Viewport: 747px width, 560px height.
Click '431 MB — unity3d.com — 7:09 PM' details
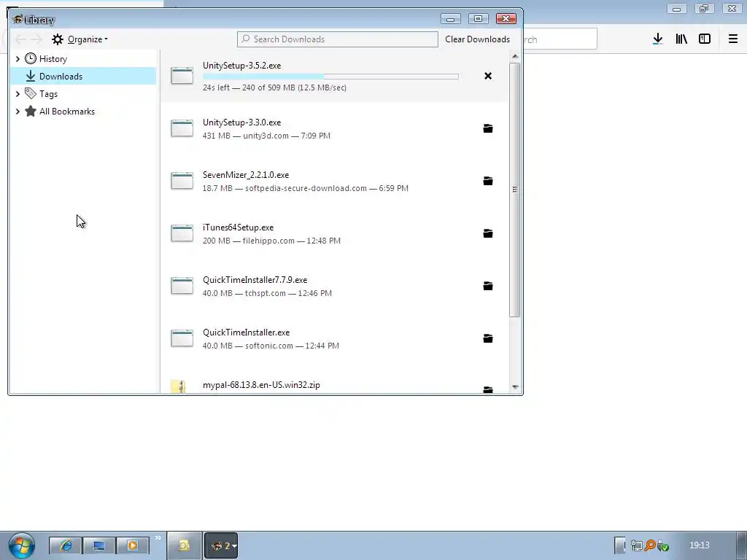pos(266,136)
